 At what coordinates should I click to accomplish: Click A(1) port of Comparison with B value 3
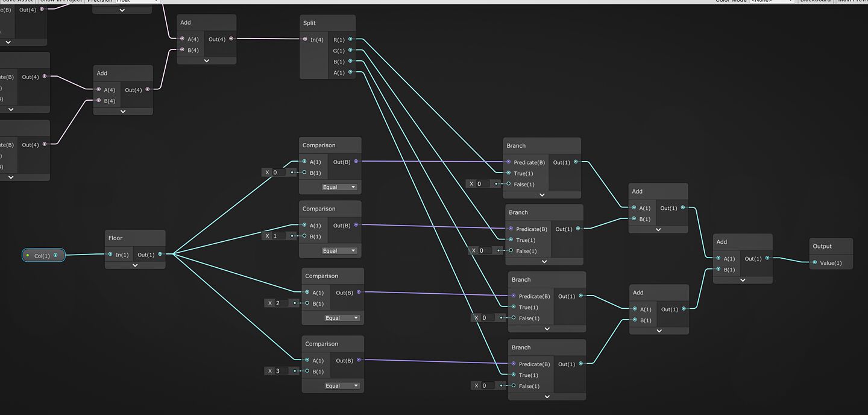click(x=307, y=360)
